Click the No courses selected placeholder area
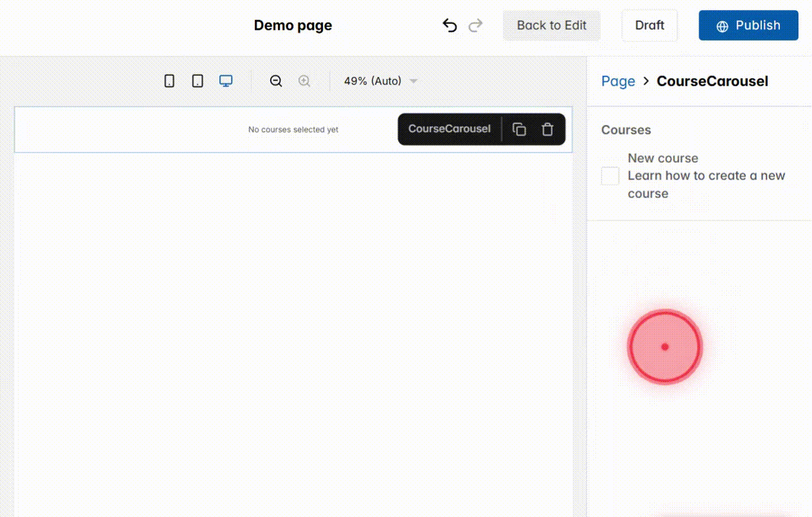This screenshot has height=517, width=812. (293, 129)
